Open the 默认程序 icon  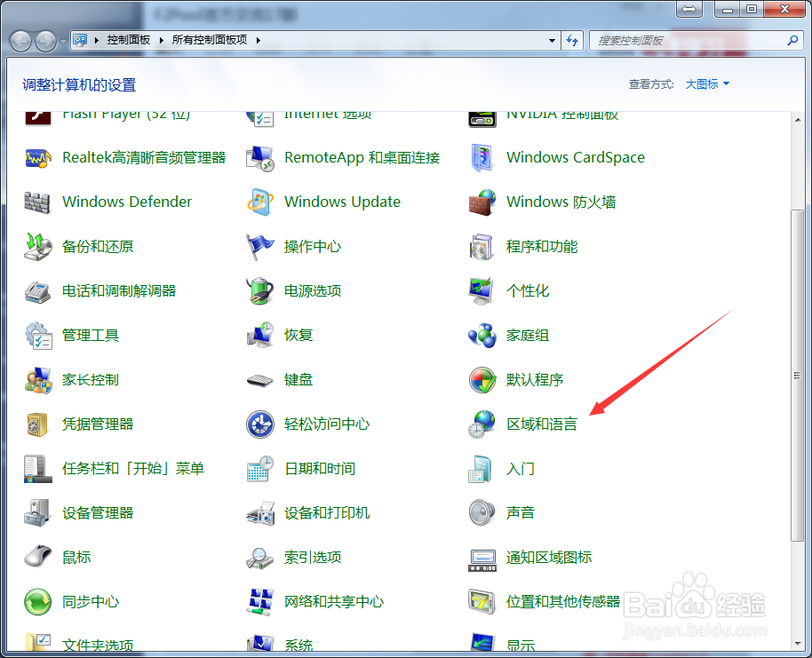point(482,380)
